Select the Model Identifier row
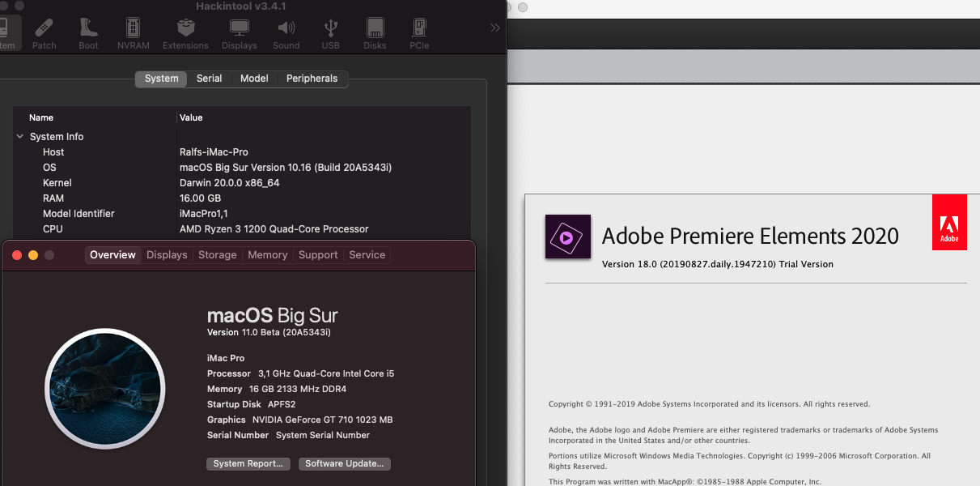Viewport: 980px width, 486px height. point(78,214)
